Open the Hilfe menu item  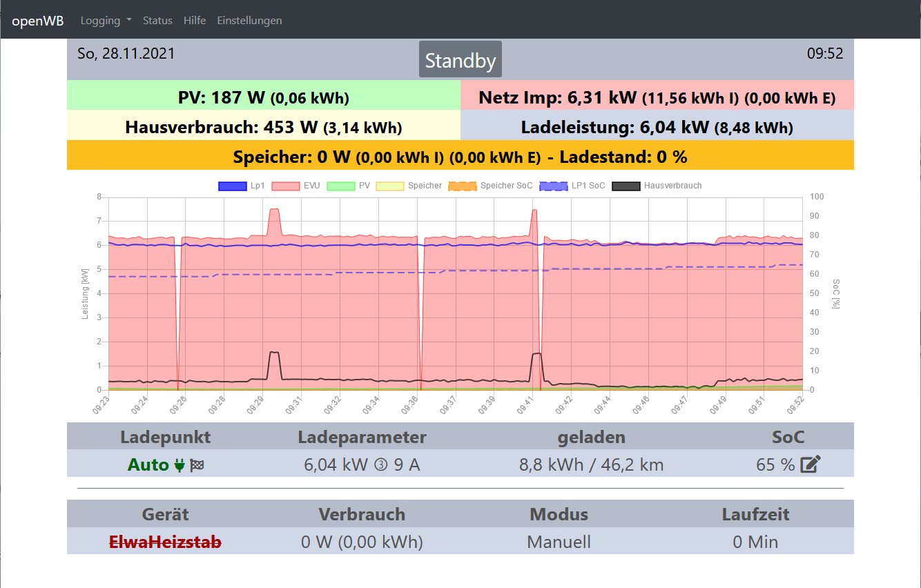tap(195, 21)
